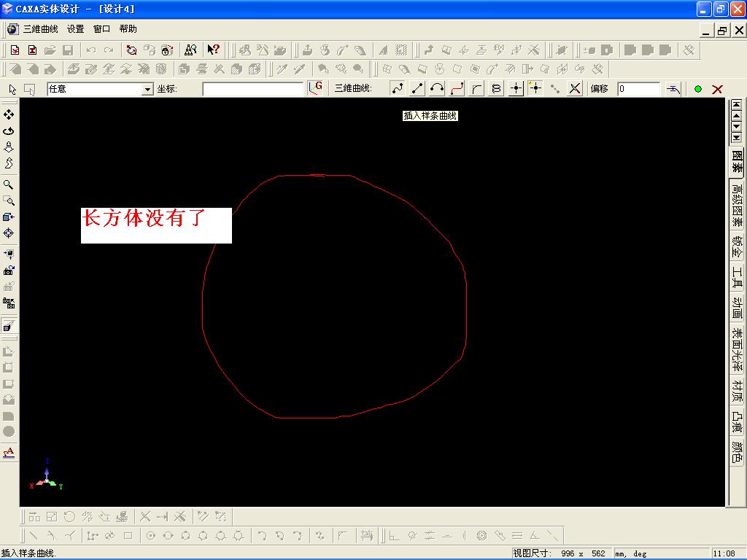Image resolution: width=747 pixels, height=560 pixels.
Task: Click the 长方体没有了 annotation text
Action: (144, 218)
